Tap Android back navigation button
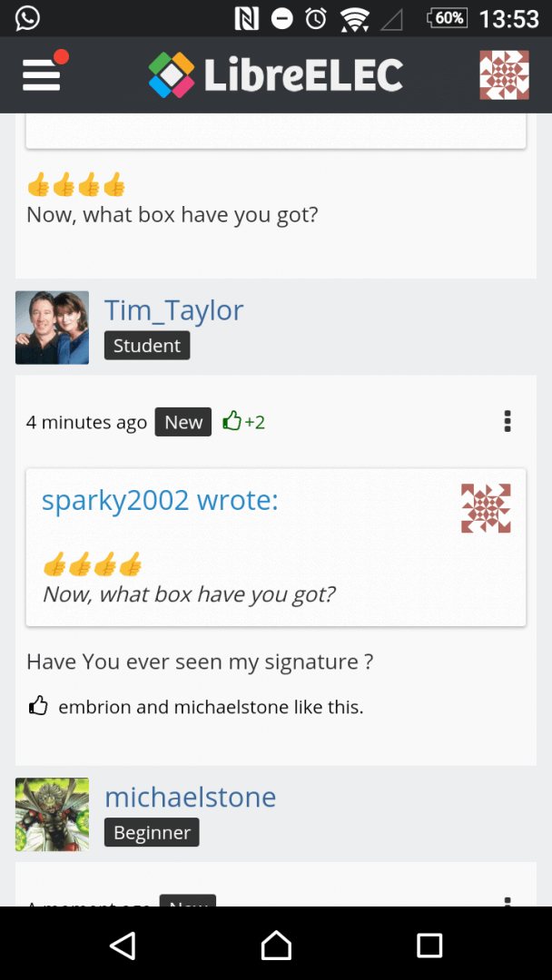The image size is (552, 980). tap(123, 945)
